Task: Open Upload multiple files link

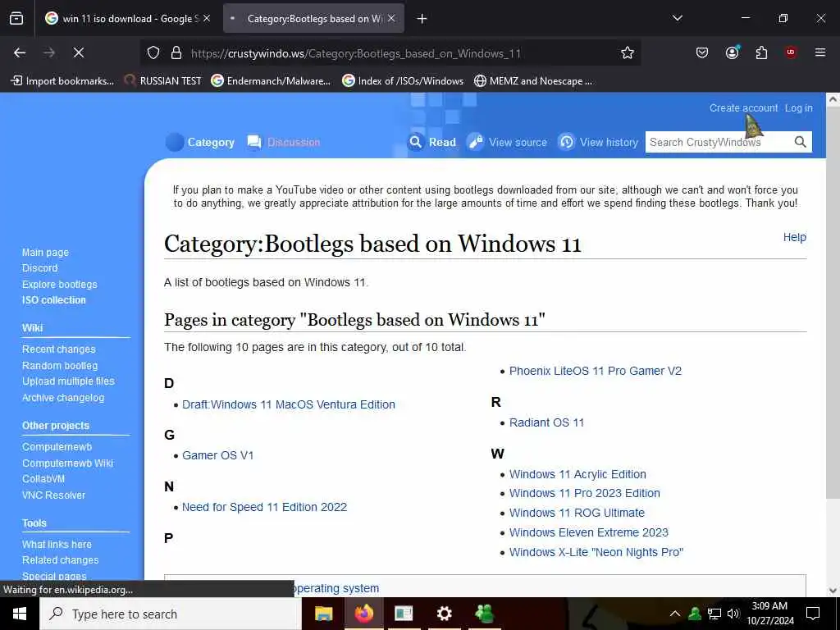Action: click(68, 381)
